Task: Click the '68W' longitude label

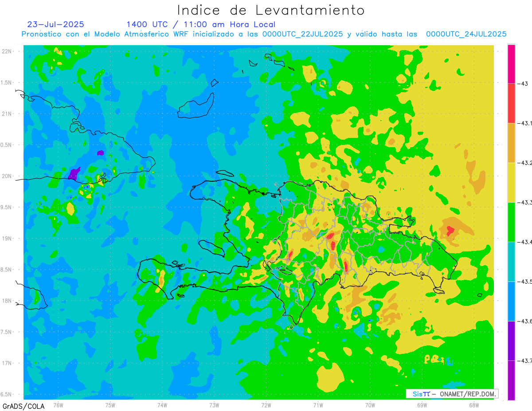Action: [474, 405]
